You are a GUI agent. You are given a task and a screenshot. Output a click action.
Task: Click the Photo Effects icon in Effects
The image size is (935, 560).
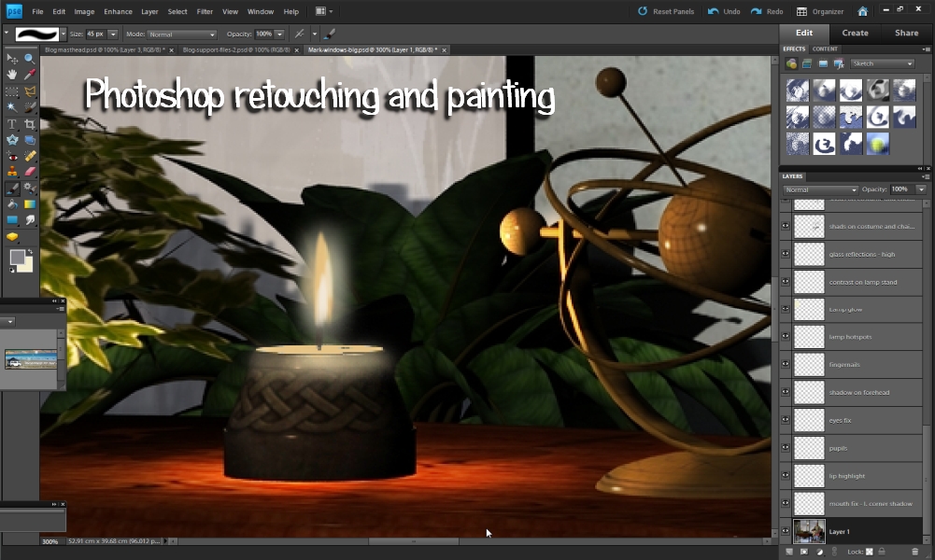[823, 63]
